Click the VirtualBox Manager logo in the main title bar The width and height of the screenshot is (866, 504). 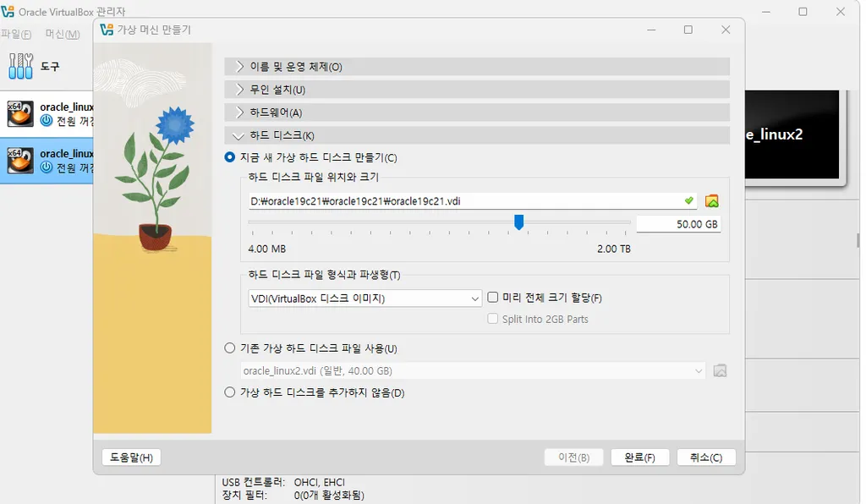tap(7, 11)
